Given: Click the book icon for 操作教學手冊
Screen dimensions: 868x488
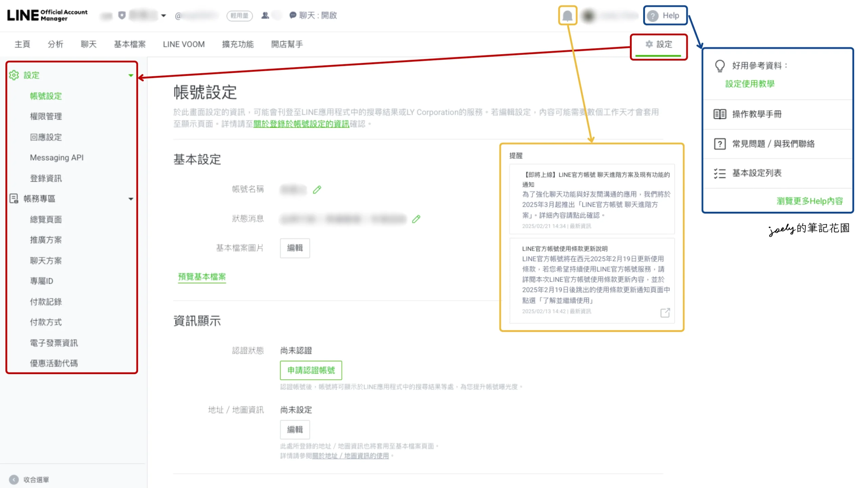Looking at the screenshot, I should (x=719, y=114).
